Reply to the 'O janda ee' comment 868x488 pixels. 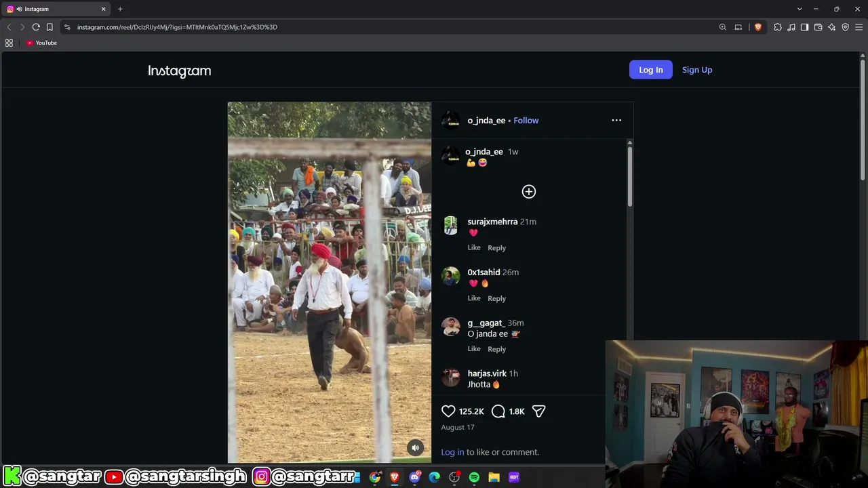497,349
